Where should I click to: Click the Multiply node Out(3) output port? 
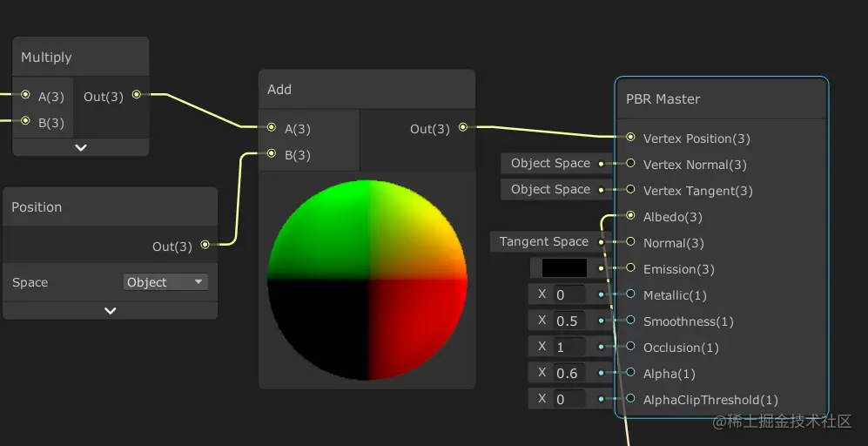[136, 95]
